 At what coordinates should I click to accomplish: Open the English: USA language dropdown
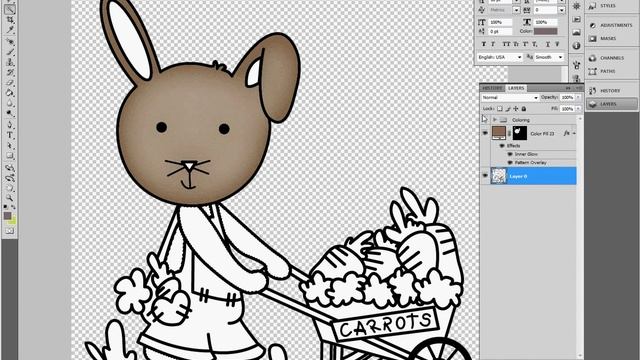pos(500,57)
